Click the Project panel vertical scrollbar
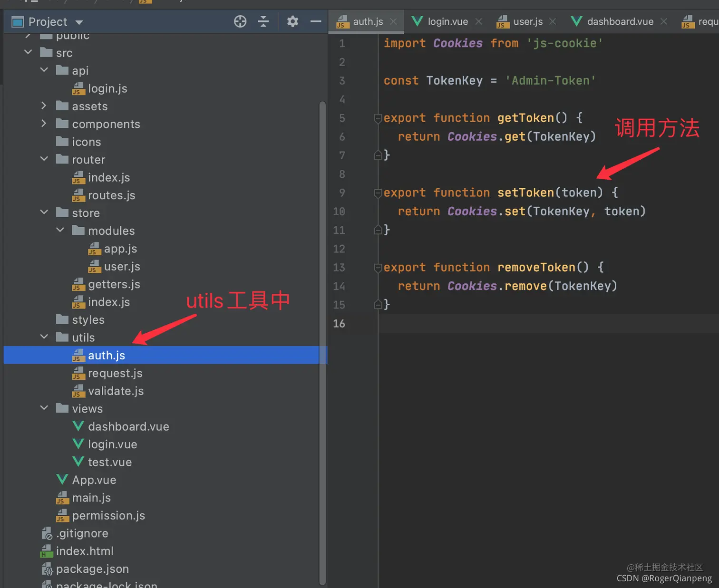The image size is (719, 588). (322, 342)
